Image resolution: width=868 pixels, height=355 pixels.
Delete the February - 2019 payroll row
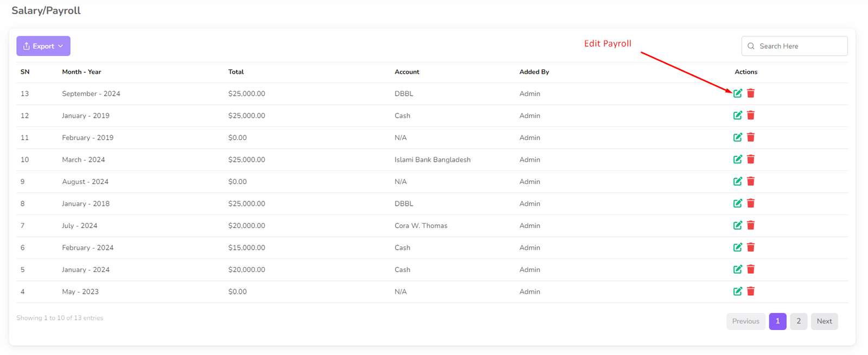point(751,137)
